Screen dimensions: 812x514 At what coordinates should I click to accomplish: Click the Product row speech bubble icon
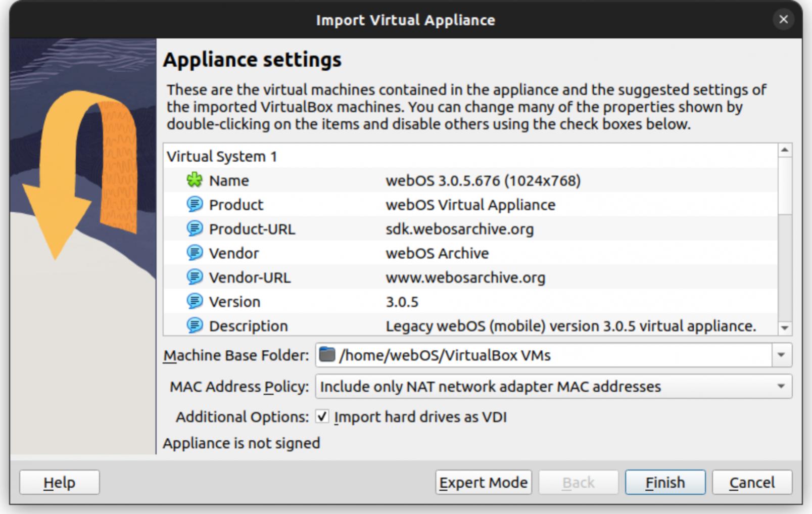pyautogui.click(x=195, y=205)
